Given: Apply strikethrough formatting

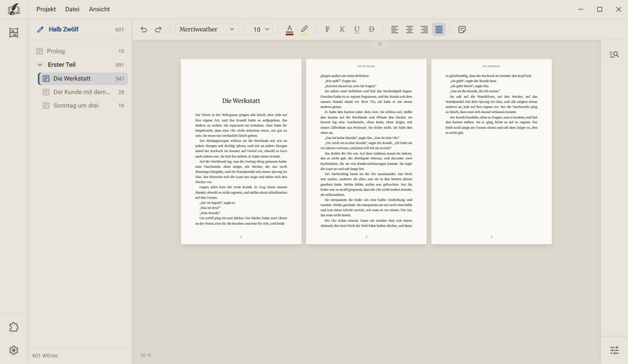Looking at the screenshot, I should (371, 29).
